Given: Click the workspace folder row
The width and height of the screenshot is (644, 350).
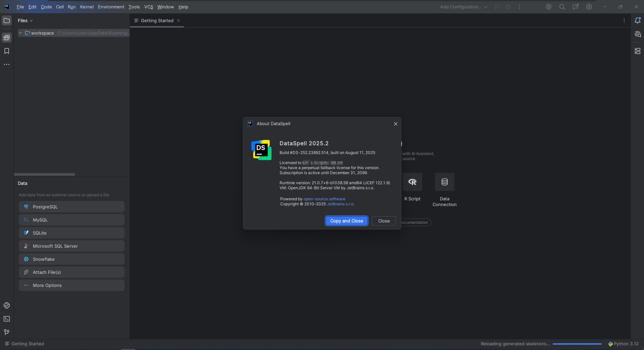Looking at the screenshot, I should point(73,33).
